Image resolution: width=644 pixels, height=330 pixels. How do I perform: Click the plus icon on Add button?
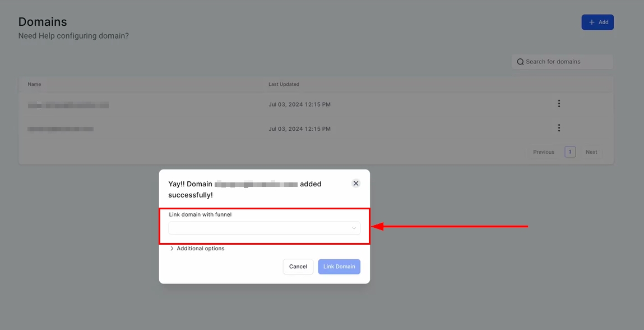(591, 22)
